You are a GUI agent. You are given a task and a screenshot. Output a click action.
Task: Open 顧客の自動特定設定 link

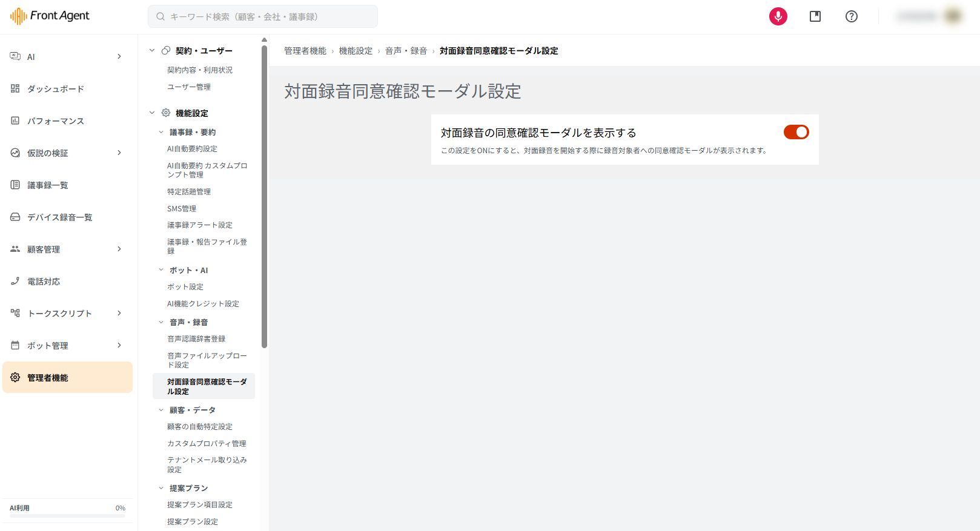pyautogui.click(x=200, y=427)
